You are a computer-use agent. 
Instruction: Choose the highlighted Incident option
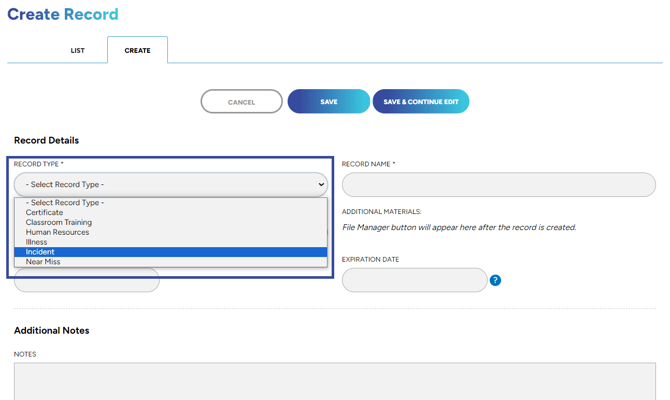point(41,252)
